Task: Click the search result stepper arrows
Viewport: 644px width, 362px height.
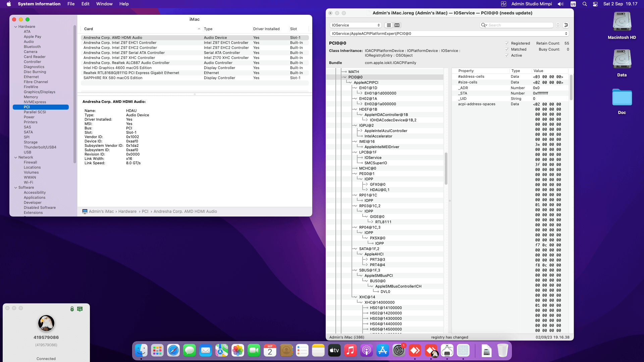Action: point(558,25)
